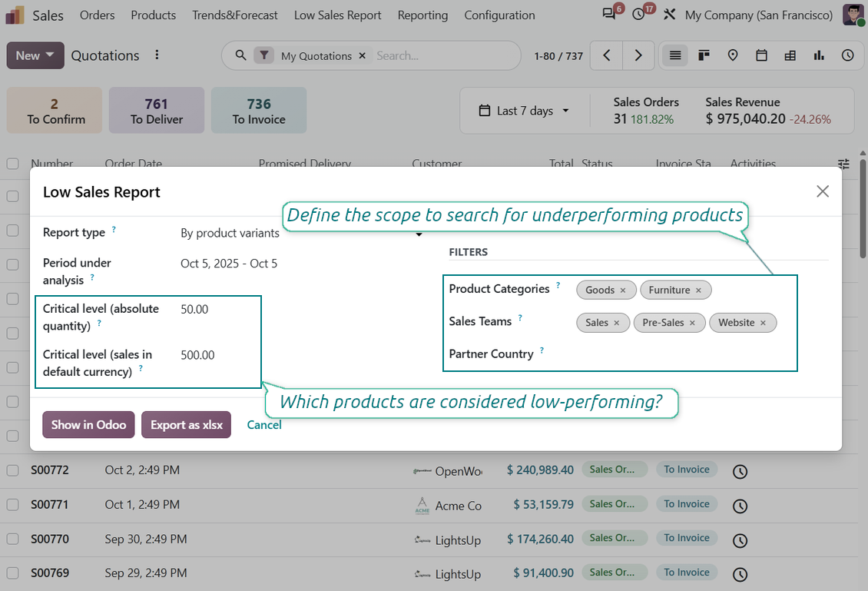
Task: Open activity clock for S00771
Action: pyautogui.click(x=740, y=506)
